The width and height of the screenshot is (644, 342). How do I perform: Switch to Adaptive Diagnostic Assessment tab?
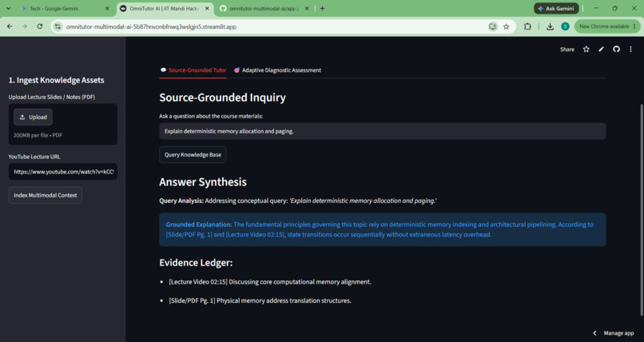point(277,70)
